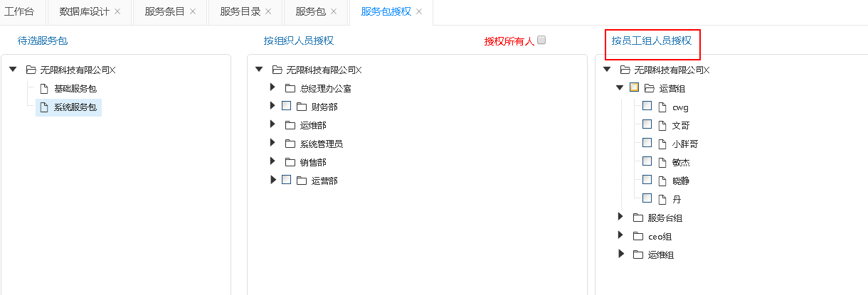Click the 按员工组人员授权 link

(651, 41)
